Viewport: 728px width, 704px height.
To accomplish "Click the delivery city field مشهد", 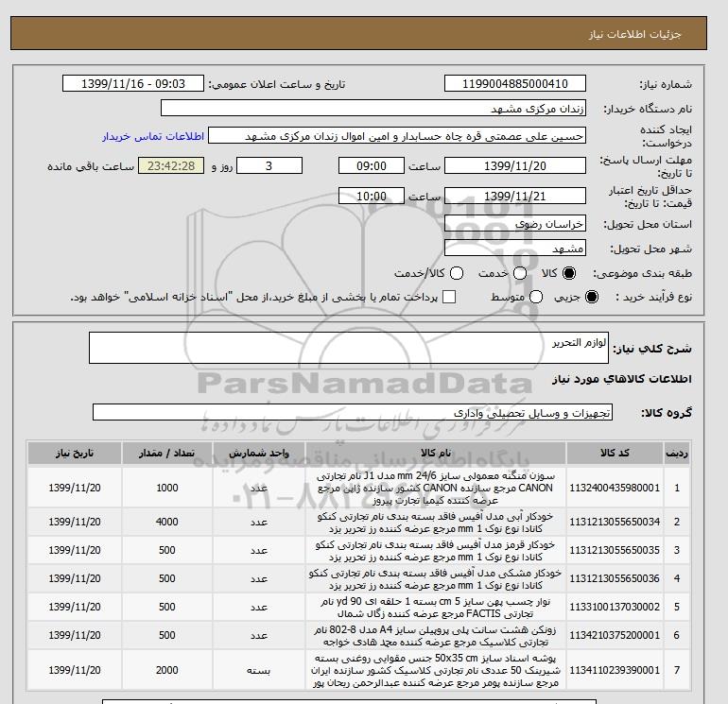I will point(515,249).
